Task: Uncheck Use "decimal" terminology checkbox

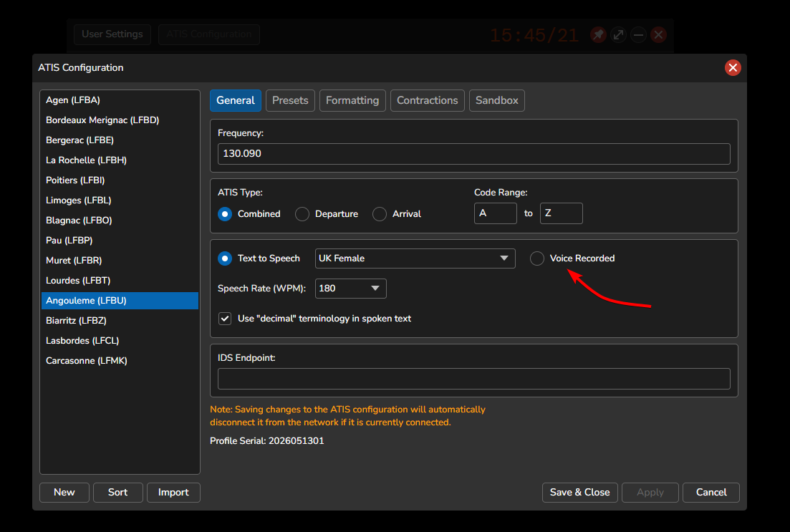Action: pyautogui.click(x=225, y=319)
